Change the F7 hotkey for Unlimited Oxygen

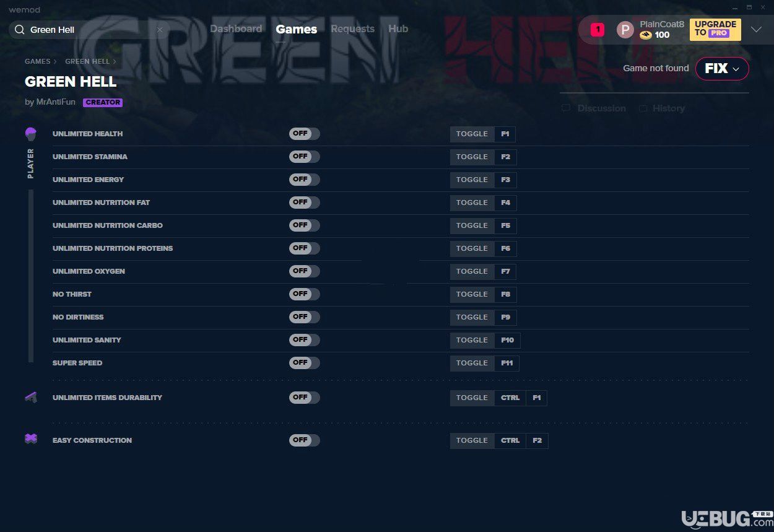pyautogui.click(x=506, y=271)
